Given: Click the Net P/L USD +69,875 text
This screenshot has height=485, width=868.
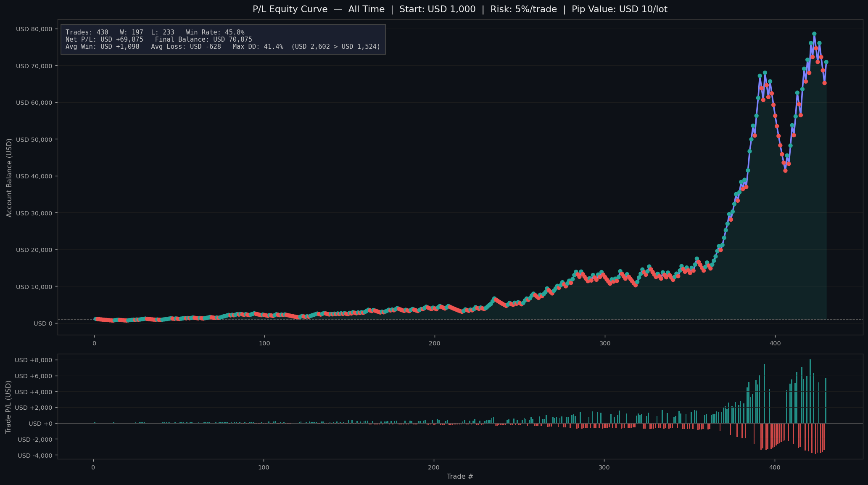Looking at the screenshot, I should coord(104,40).
